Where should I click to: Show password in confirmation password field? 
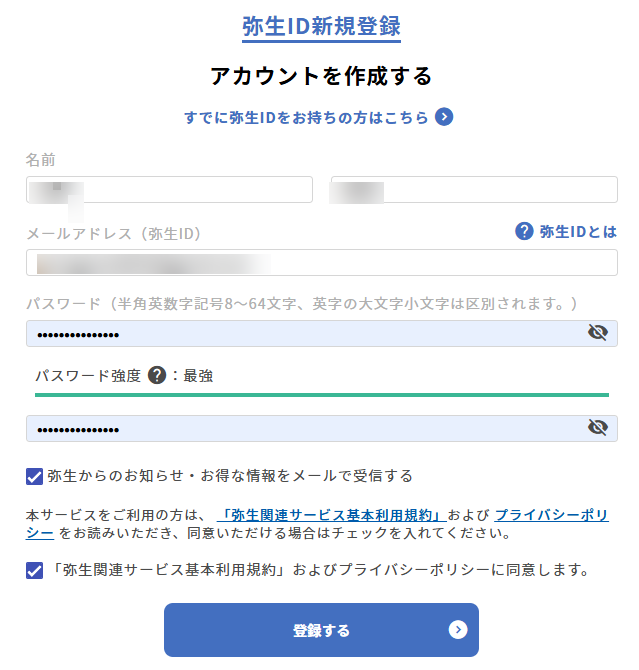(x=598, y=428)
